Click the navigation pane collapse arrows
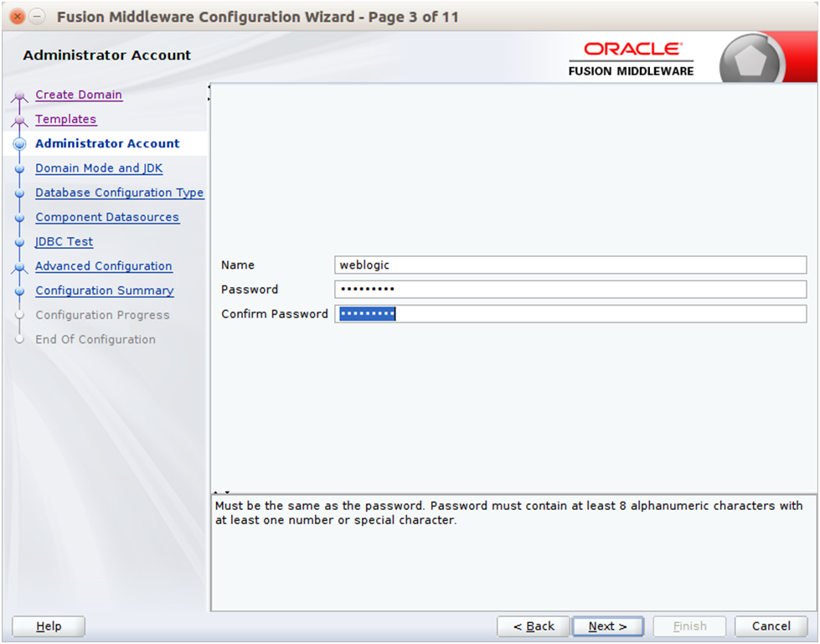The height and width of the screenshot is (644, 820). coord(209,92)
